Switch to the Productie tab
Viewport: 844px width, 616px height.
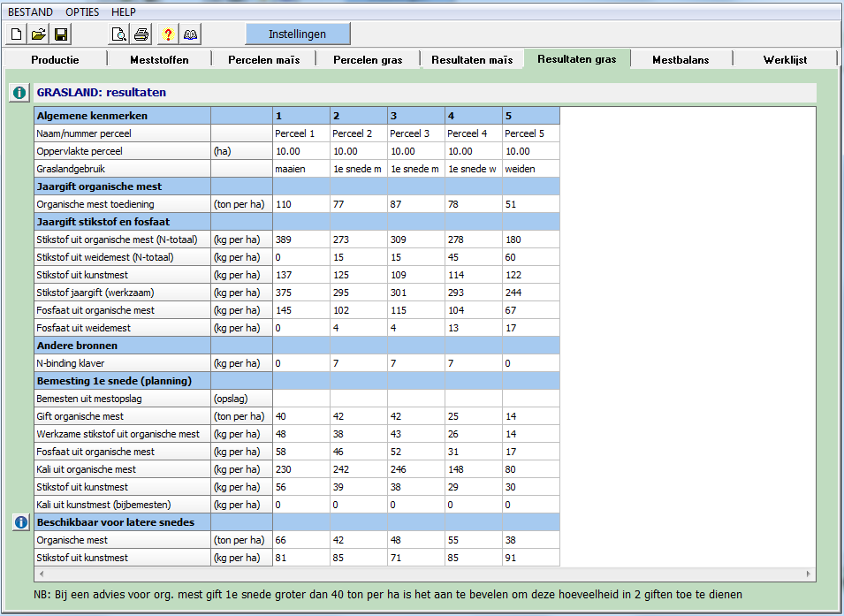point(55,59)
